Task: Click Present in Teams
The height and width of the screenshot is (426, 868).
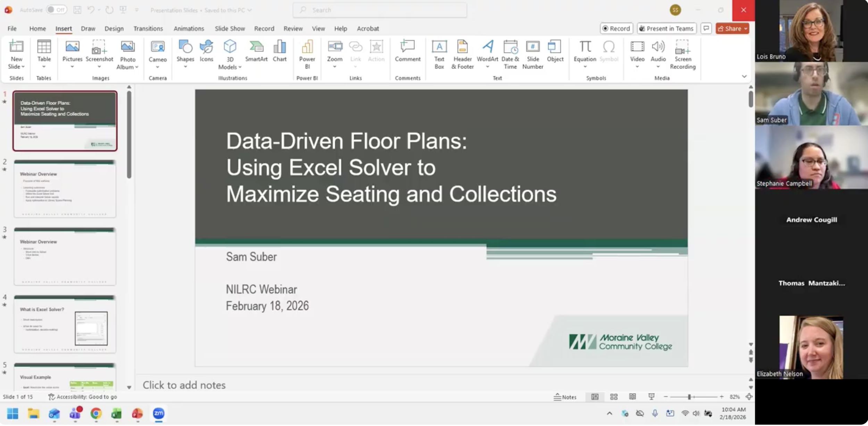Action: click(666, 28)
